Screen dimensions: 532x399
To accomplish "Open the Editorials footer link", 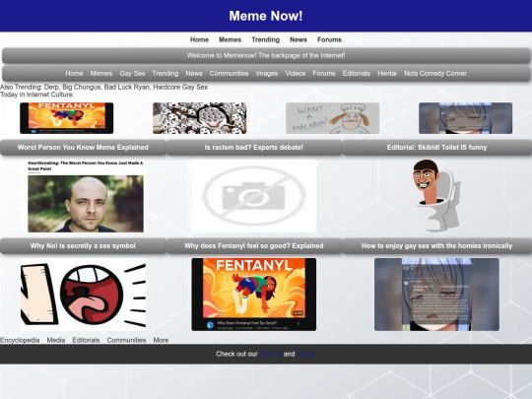I will click(86, 340).
